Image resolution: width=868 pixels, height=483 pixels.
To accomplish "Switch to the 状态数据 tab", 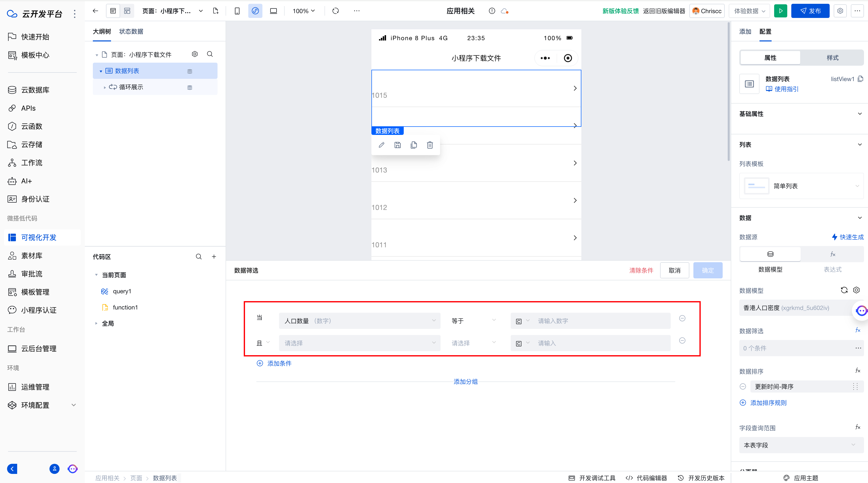I will [131, 31].
